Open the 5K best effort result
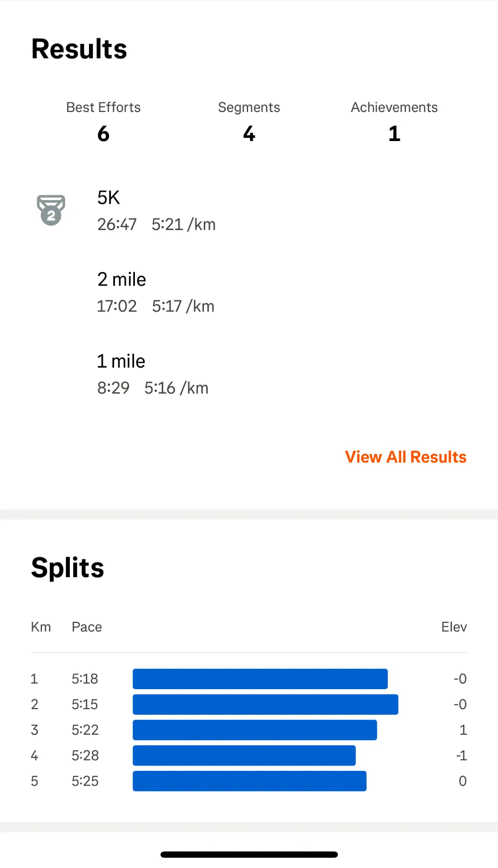 click(249, 211)
